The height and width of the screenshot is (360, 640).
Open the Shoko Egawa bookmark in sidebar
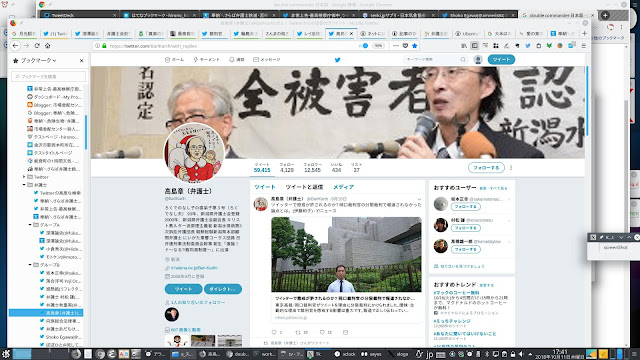61,337
